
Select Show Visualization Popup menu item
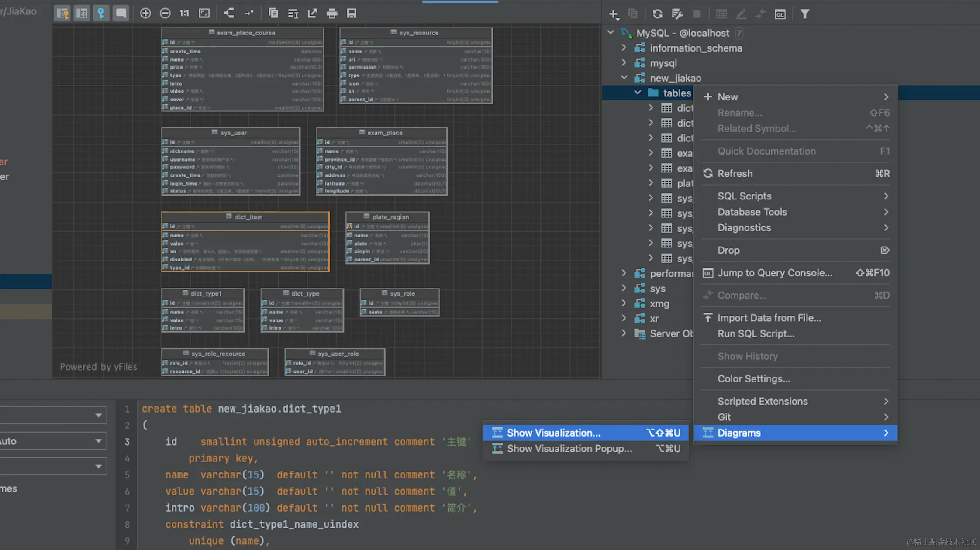coord(569,449)
